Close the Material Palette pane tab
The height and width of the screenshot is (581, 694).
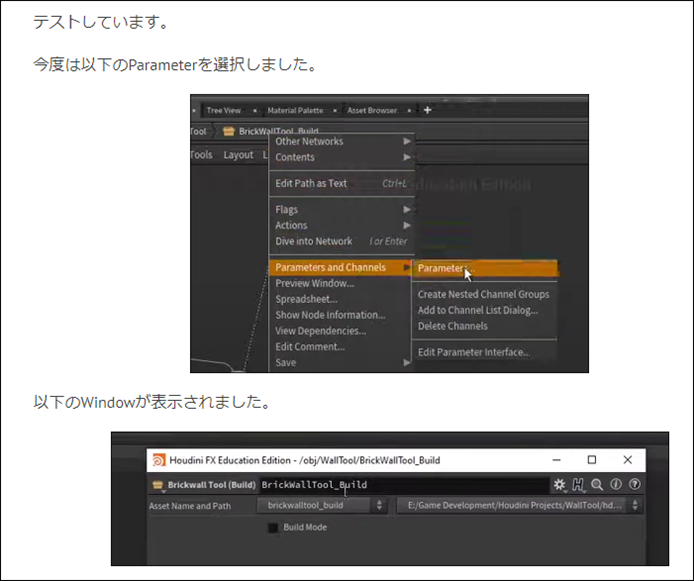click(x=335, y=111)
